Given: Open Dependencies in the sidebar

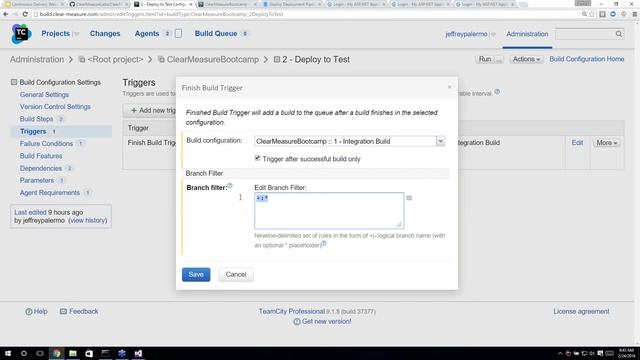Looking at the screenshot, I should 41,168.
